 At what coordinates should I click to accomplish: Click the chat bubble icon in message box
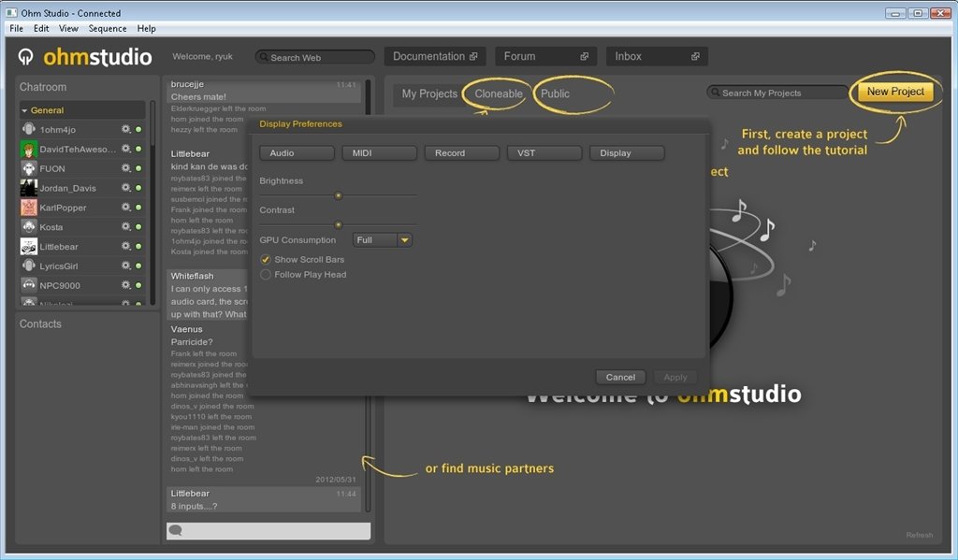tap(175, 530)
